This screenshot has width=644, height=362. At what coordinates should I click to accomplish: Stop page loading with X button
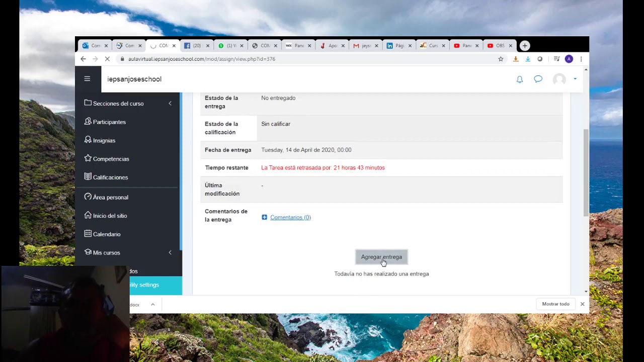pos(107,59)
